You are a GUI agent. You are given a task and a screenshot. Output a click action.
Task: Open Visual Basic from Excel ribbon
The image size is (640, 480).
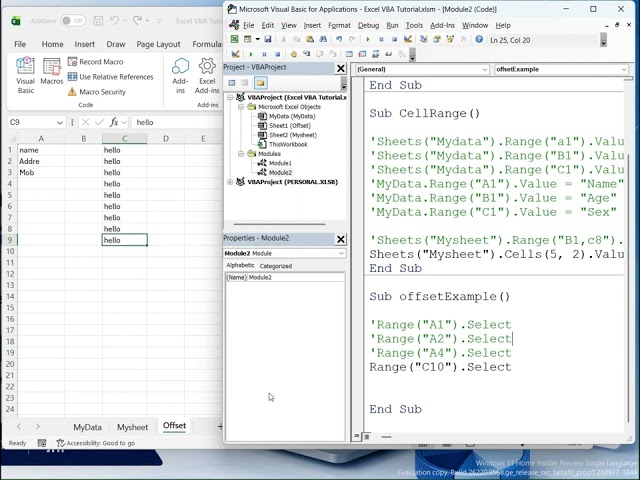25,76
